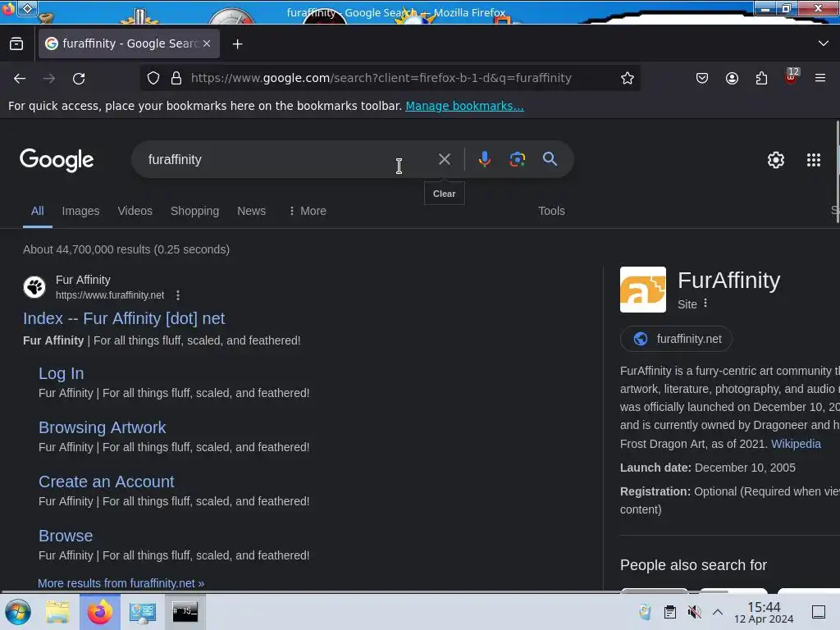Screen dimensions: 840x630
Task: Click the 'Launch date: December 10, 2005' text
Action: [707, 468]
